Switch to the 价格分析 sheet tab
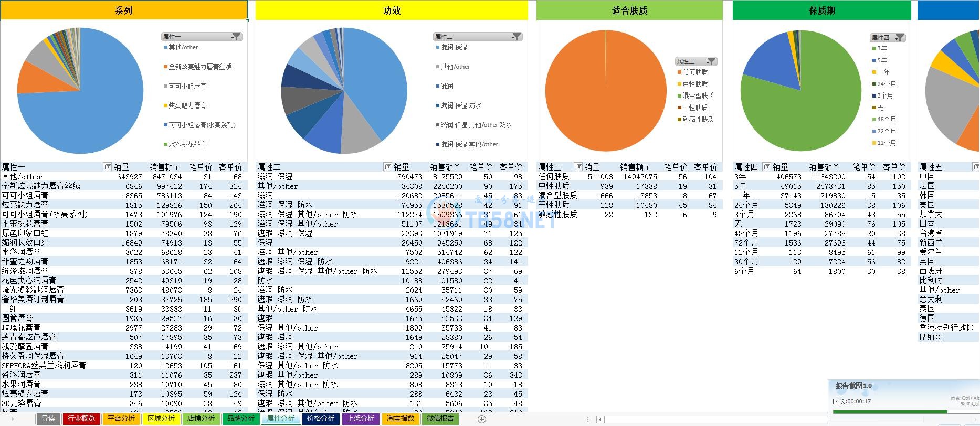This screenshot has height=426, width=980. tap(321, 419)
